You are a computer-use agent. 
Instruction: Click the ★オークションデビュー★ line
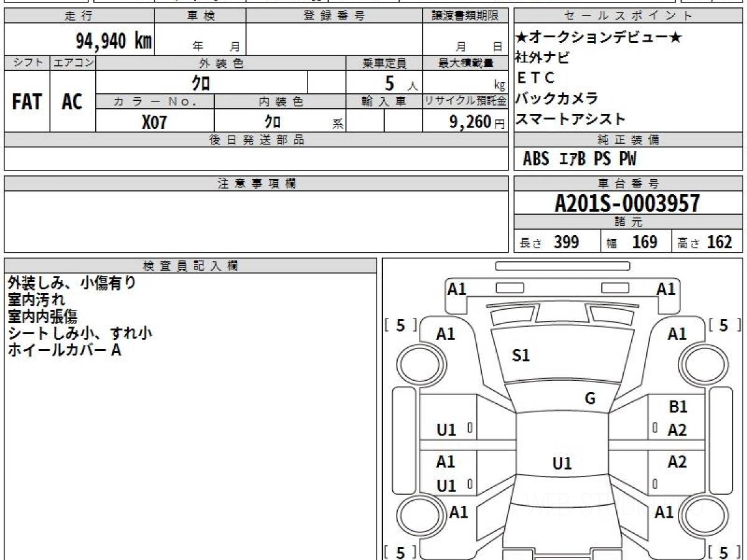pos(599,37)
